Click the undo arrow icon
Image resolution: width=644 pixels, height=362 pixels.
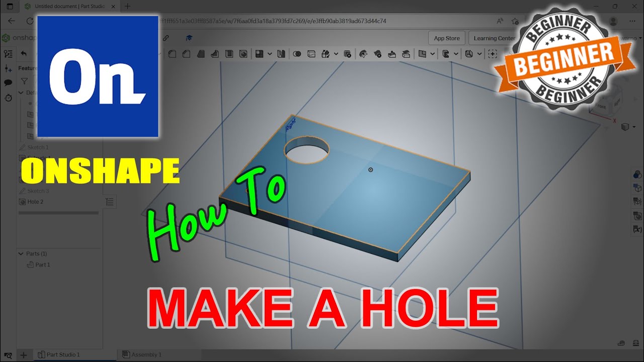24,54
